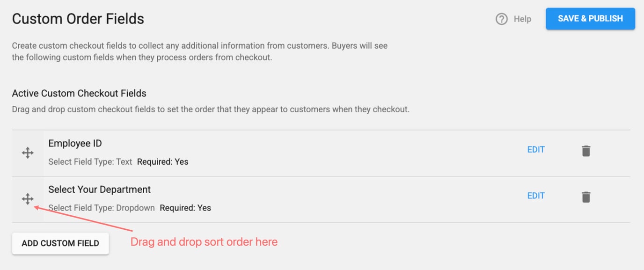Click the move handle next to Select Your Department
This screenshot has width=644, height=270.
[x=28, y=199]
